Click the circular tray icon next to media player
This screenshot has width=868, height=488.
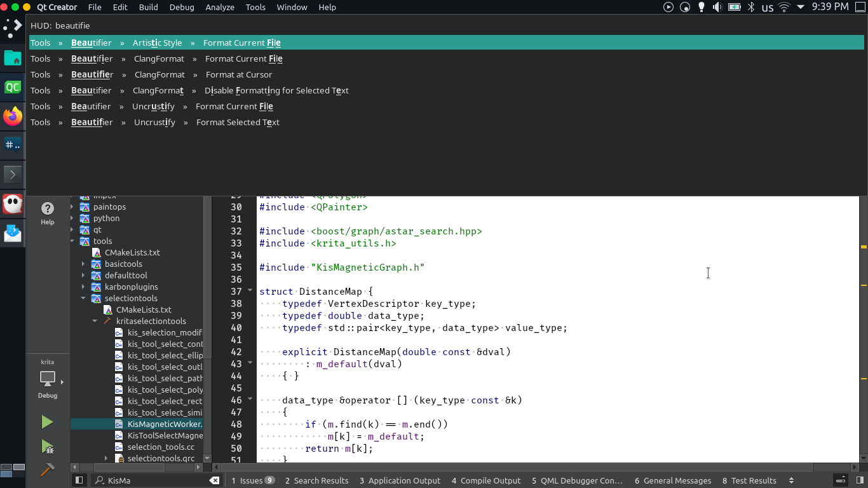(x=685, y=7)
